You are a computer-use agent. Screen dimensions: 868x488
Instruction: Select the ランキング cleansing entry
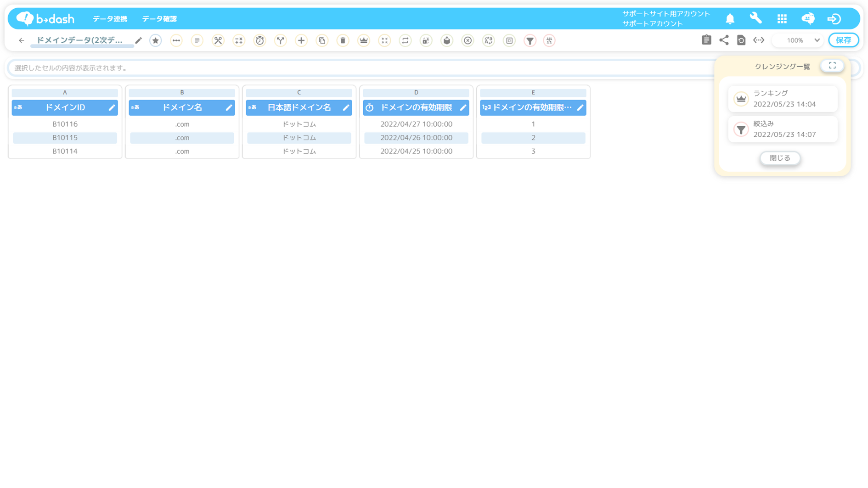(x=783, y=99)
